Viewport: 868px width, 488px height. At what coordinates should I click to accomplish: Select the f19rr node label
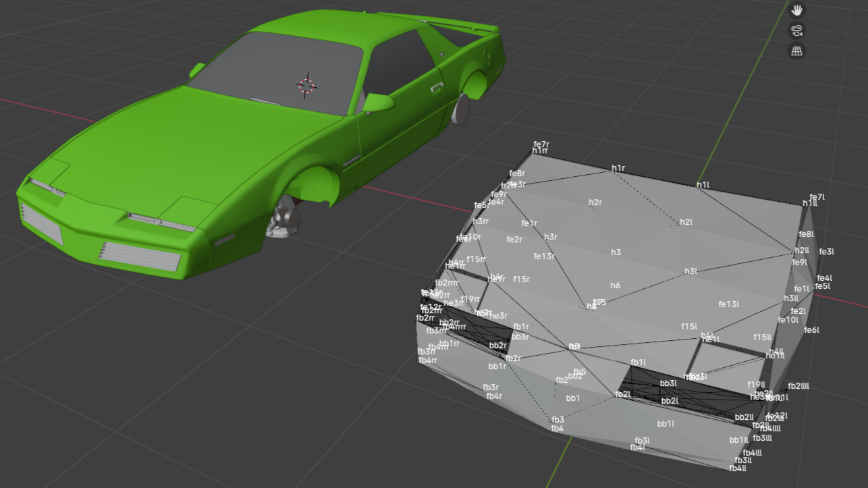[470, 299]
